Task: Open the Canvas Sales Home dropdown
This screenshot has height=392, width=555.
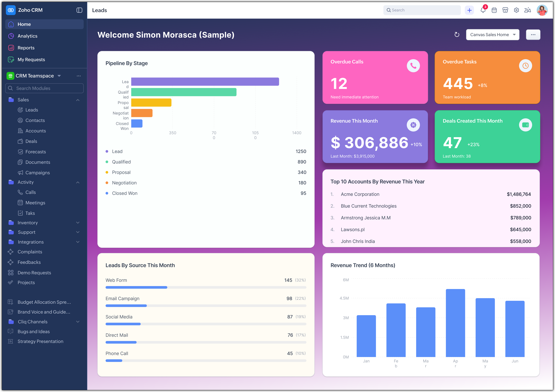Action: pyautogui.click(x=492, y=35)
